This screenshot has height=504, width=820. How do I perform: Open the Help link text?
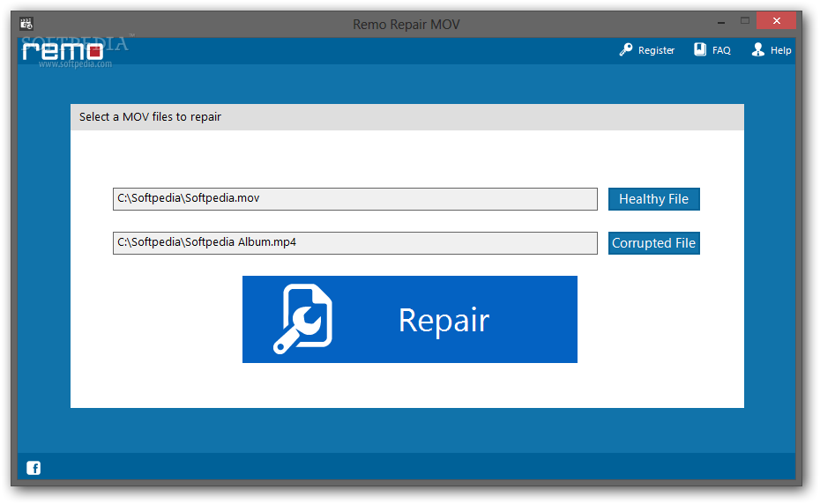[x=780, y=50]
